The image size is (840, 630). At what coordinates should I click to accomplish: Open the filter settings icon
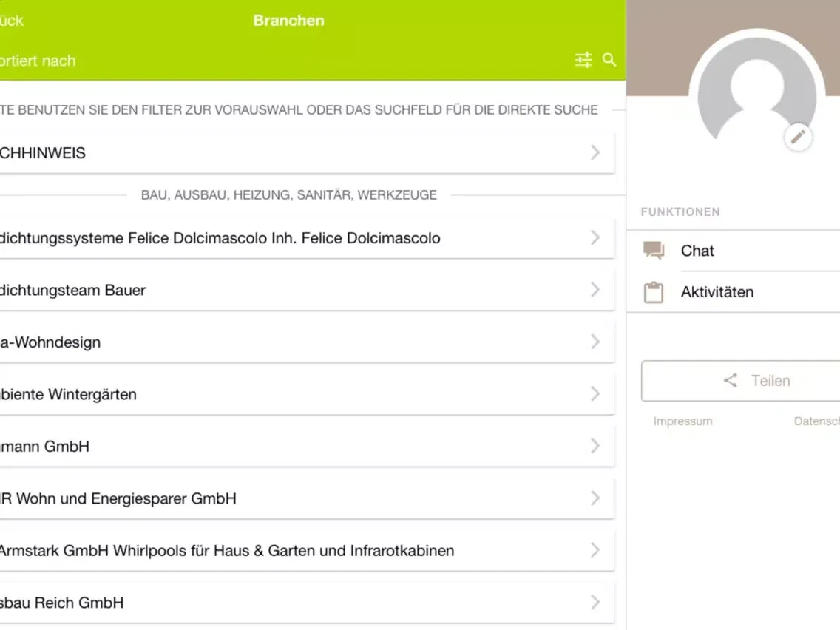click(x=583, y=59)
